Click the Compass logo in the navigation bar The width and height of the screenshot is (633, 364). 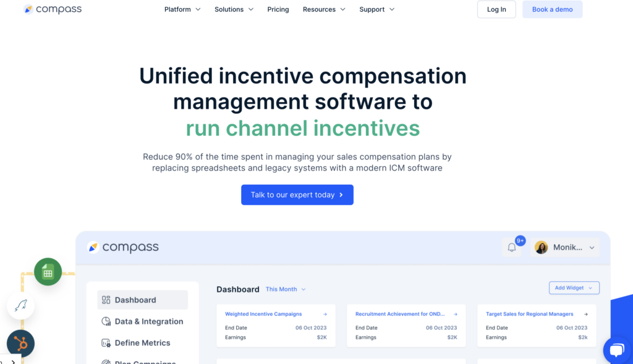click(x=53, y=9)
